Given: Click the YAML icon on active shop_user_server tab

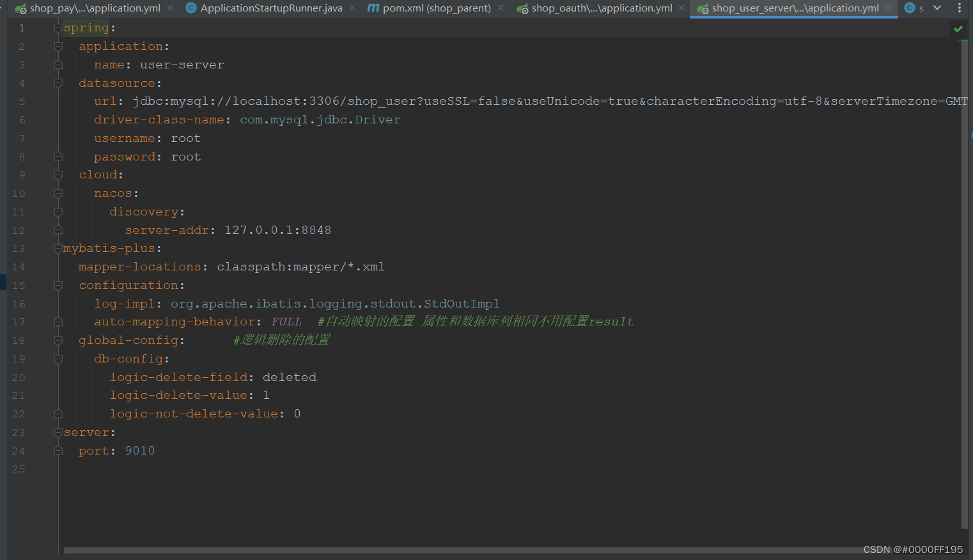Looking at the screenshot, I should 704,8.
